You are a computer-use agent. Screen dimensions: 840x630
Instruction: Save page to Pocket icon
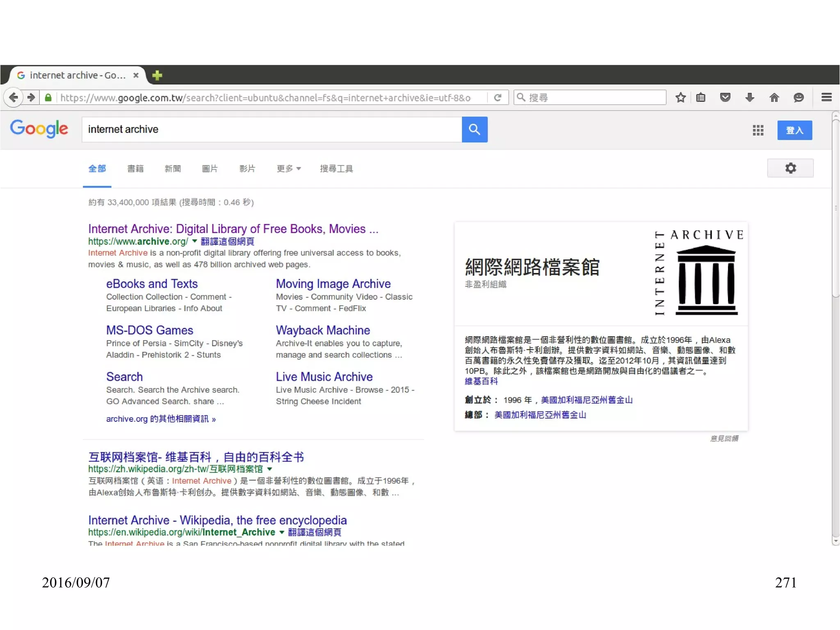pyautogui.click(x=725, y=98)
